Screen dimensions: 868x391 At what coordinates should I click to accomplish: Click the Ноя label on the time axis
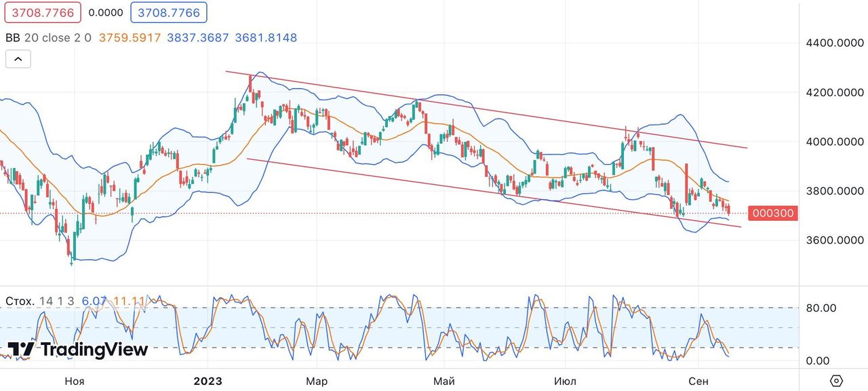point(75,381)
